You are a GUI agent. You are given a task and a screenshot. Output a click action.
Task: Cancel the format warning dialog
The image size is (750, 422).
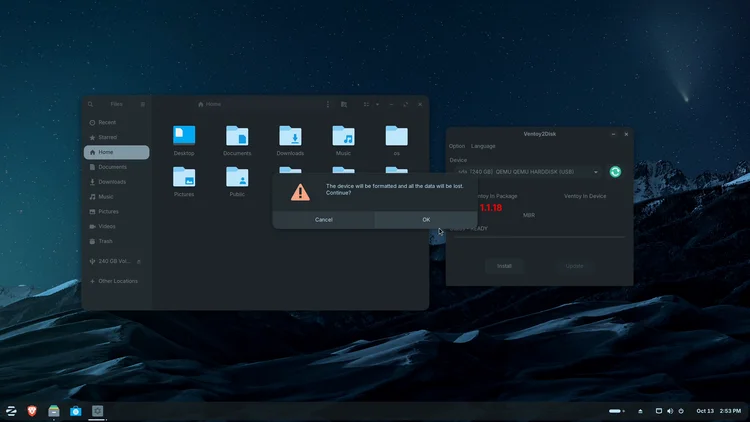pos(323,220)
